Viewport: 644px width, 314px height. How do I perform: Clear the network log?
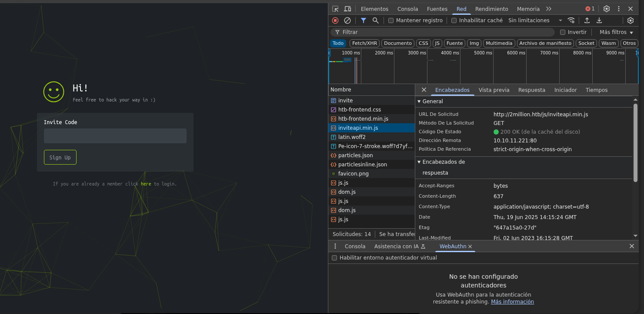pos(347,20)
